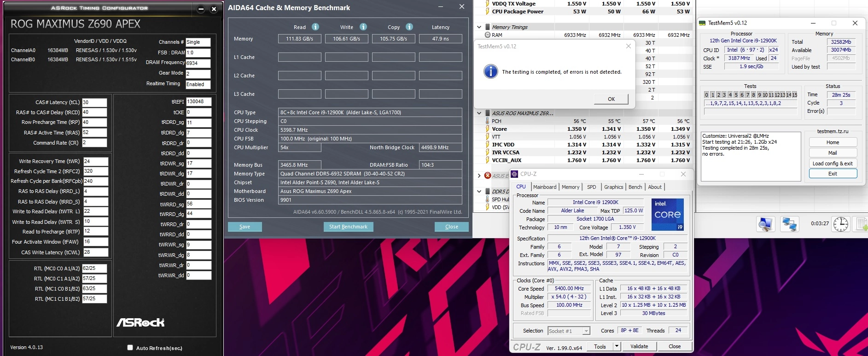The height and width of the screenshot is (356, 868).
Task: Click the Memory Read value 111.83 GB/s
Action: click(299, 39)
